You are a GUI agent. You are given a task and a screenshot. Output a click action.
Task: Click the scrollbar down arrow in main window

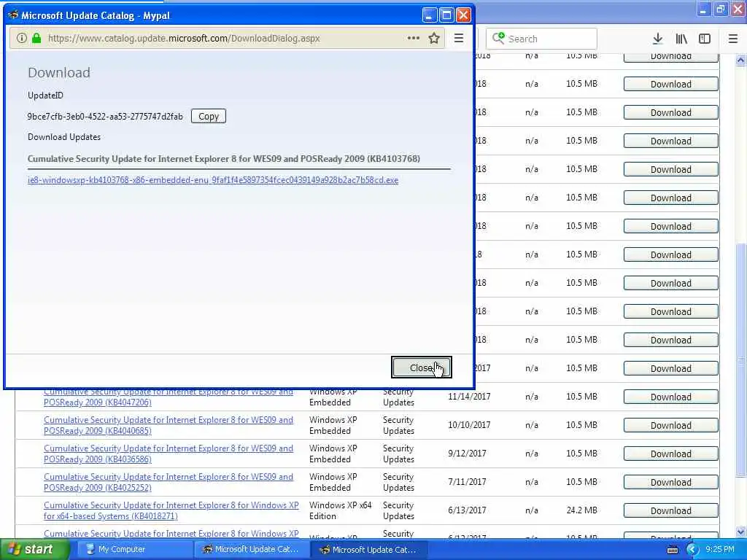pyautogui.click(x=740, y=532)
